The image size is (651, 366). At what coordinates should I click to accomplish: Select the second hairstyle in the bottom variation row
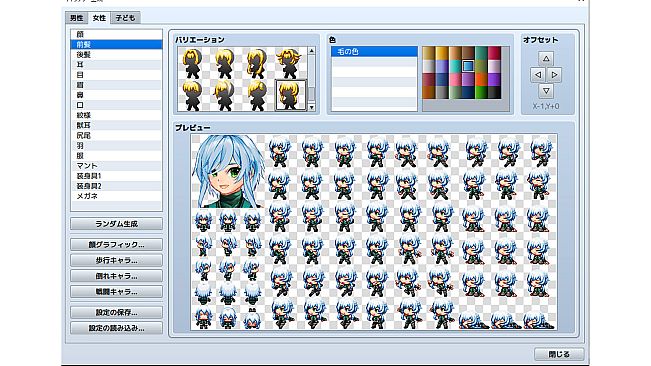tap(225, 95)
